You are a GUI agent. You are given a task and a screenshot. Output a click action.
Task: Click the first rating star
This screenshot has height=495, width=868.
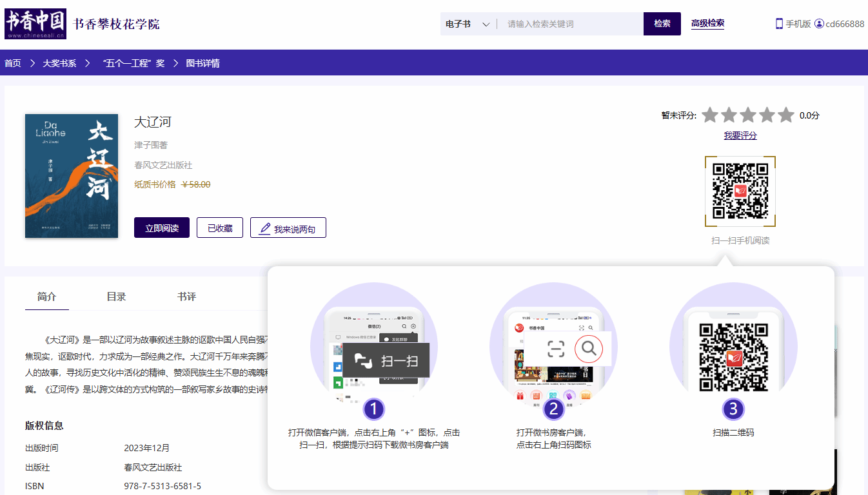click(710, 115)
